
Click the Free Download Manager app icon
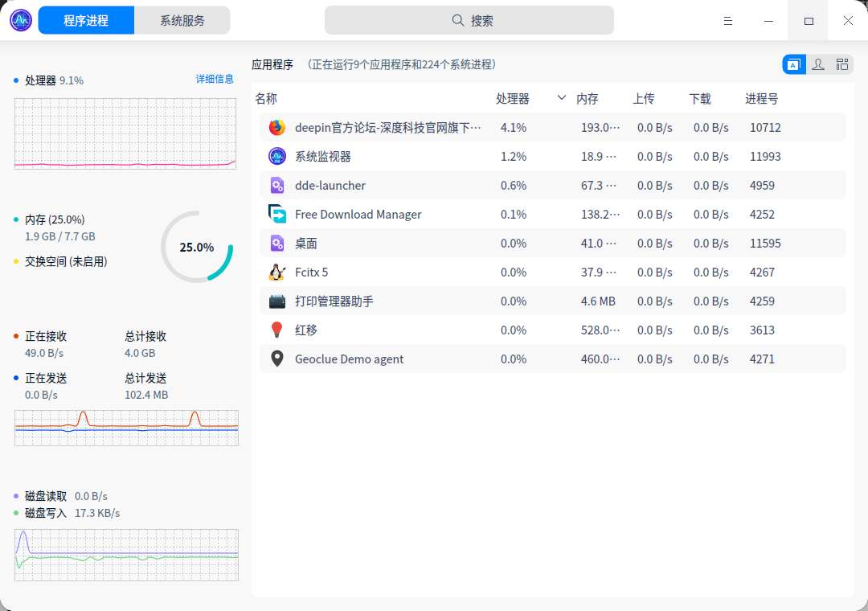(276, 214)
